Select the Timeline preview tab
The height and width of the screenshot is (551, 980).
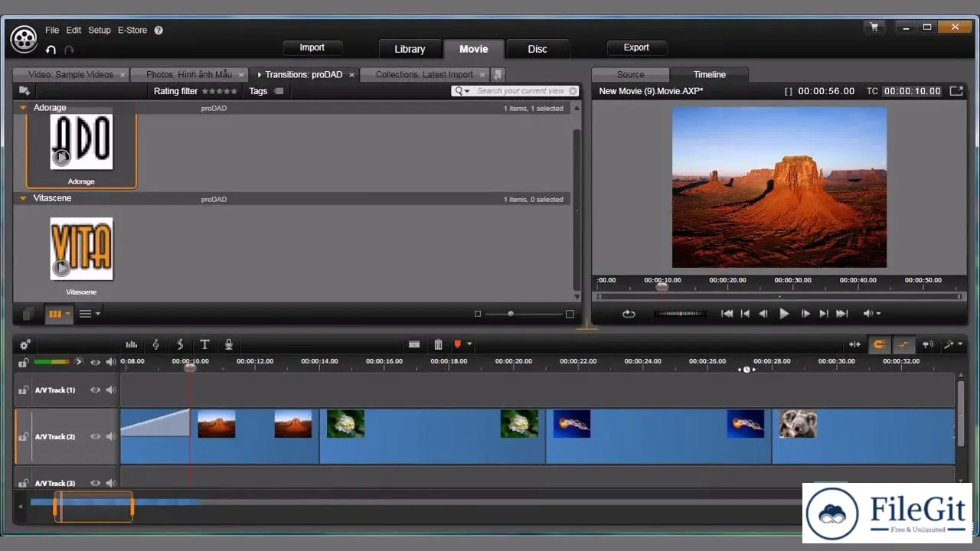pyautogui.click(x=710, y=74)
